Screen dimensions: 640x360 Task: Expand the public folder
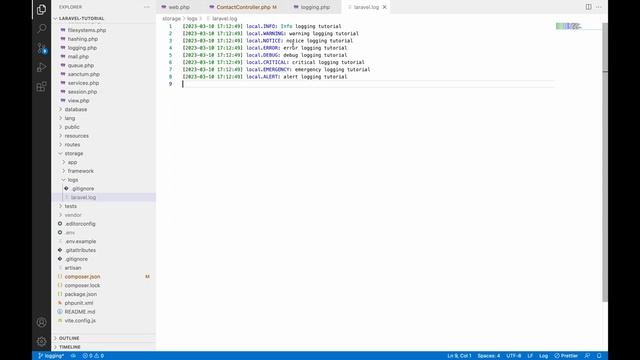pos(72,127)
